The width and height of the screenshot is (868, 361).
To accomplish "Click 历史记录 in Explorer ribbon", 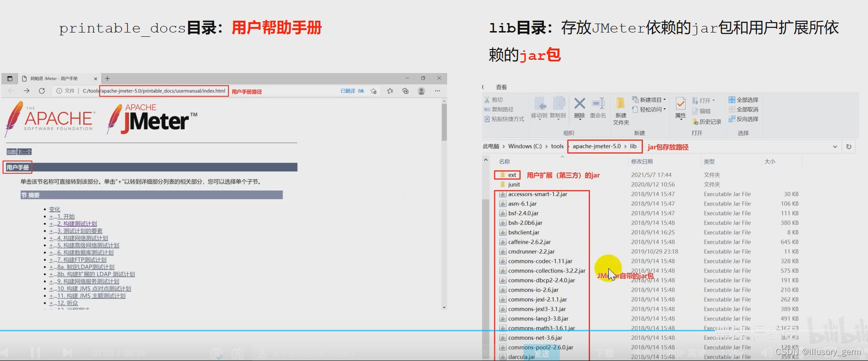I will coord(707,122).
